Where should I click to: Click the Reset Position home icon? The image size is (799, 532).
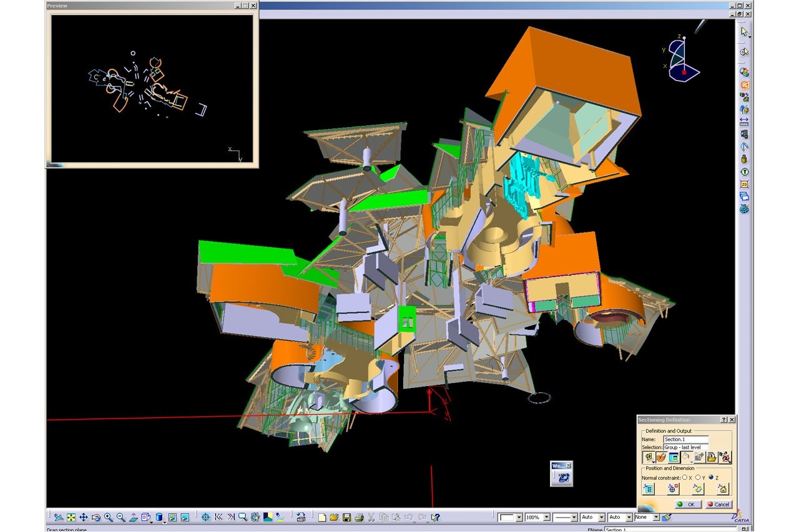click(x=723, y=490)
